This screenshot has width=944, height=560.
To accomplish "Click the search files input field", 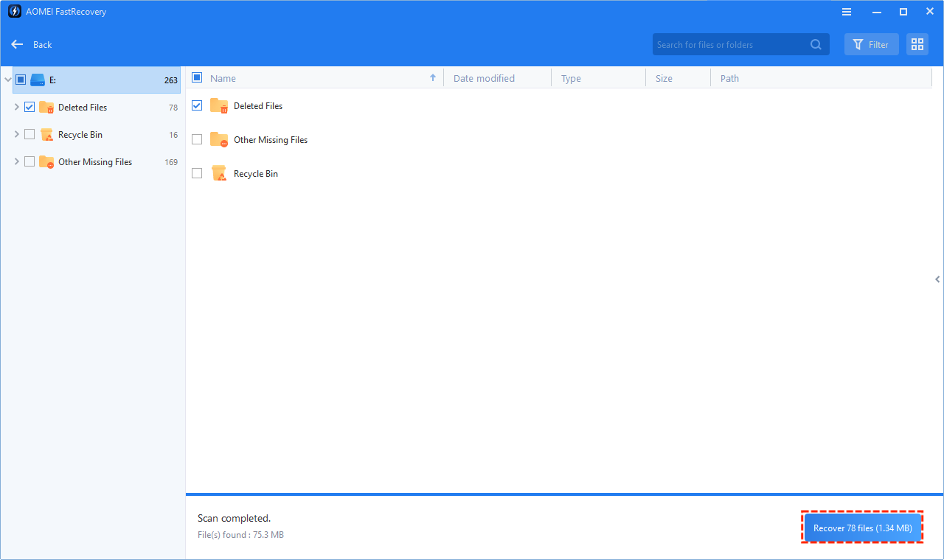I will tap(726, 44).
